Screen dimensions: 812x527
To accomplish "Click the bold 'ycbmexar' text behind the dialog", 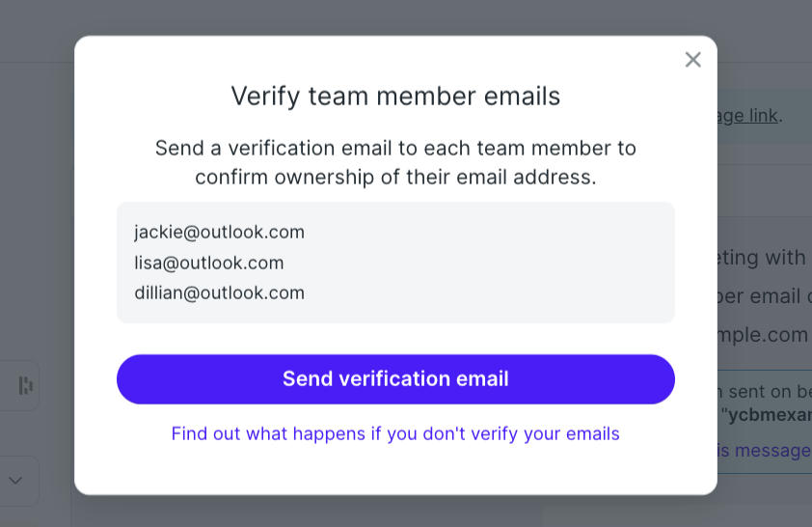I will (766, 414).
